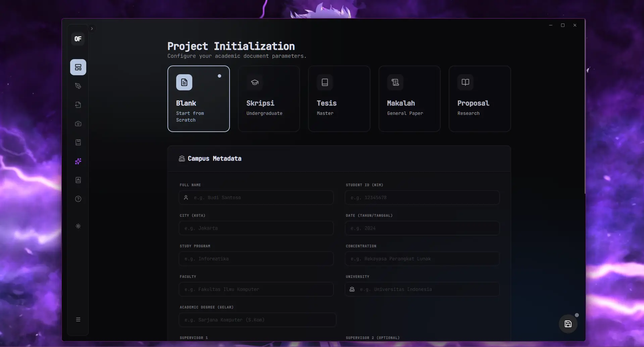Open the file import sidebar icon
644x347 pixels.
pos(78,105)
